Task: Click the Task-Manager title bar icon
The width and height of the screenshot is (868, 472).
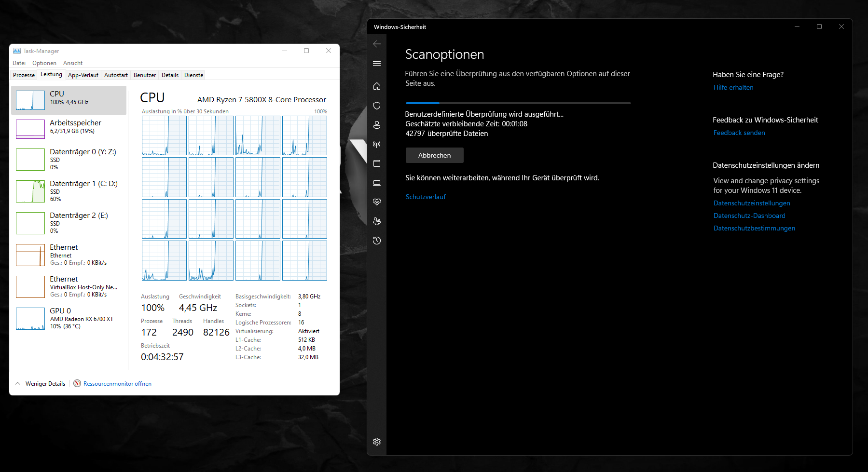Action: (x=17, y=51)
